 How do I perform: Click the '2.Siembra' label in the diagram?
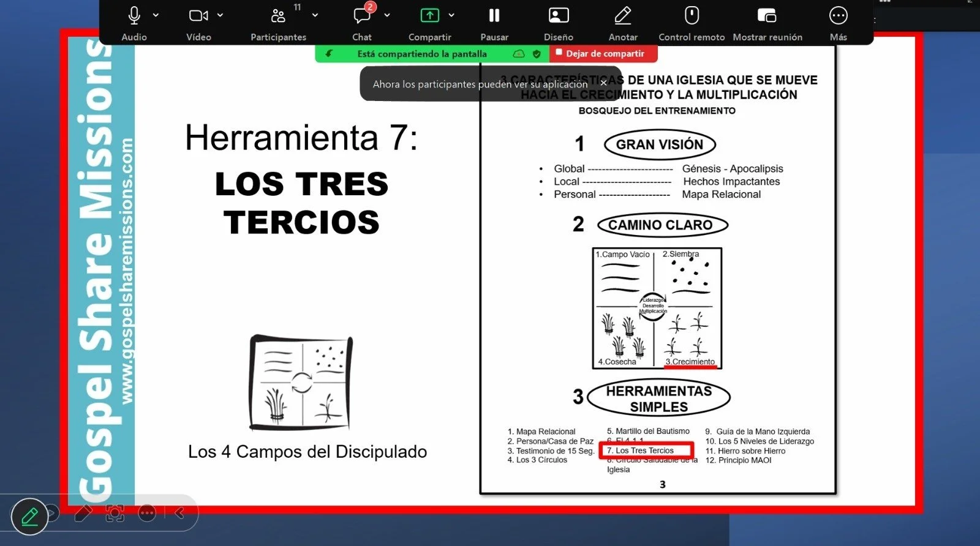(x=680, y=253)
